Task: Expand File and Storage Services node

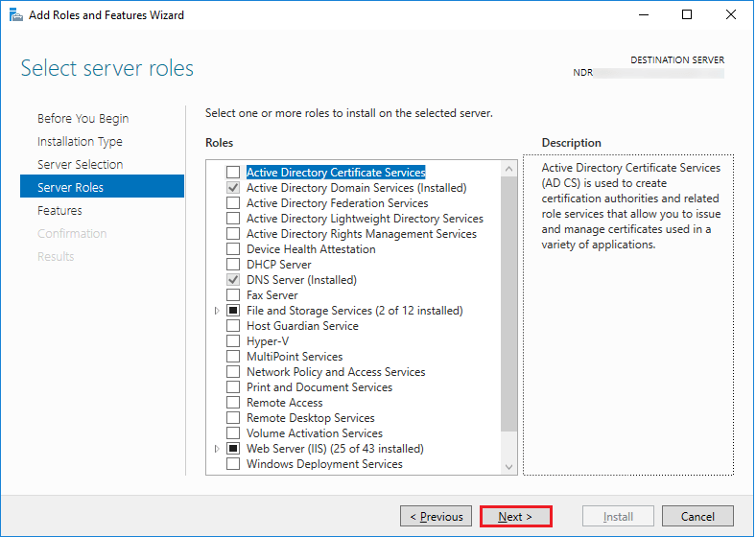Action: pyautogui.click(x=217, y=311)
